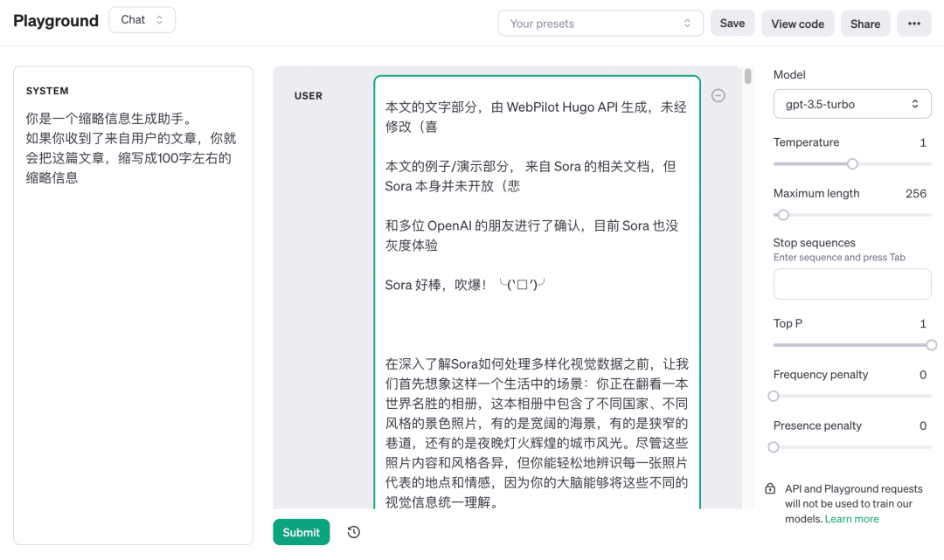Image resolution: width=944 pixels, height=560 pixels.
Task: Click the conversation vertical scrollbar thumb
Action: point(747,76)
